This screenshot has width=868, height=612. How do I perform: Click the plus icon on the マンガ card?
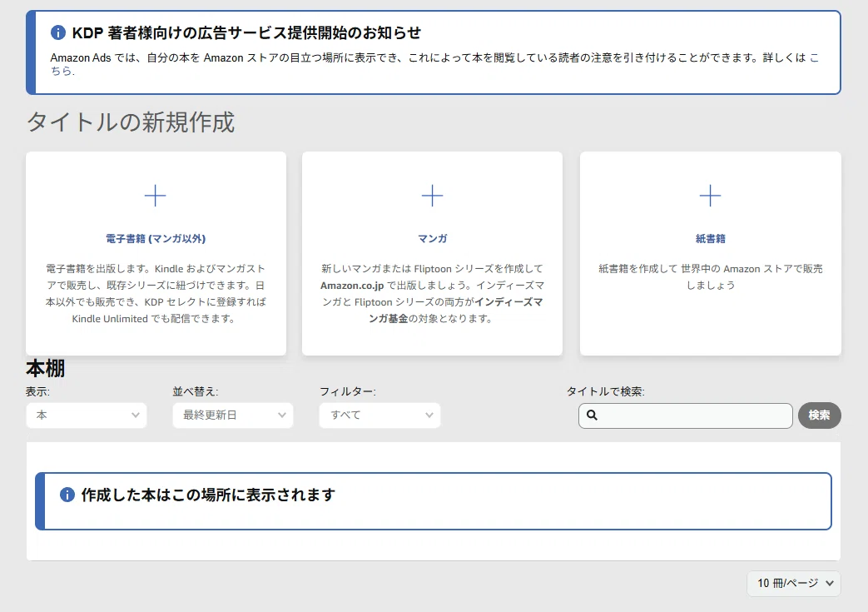pyautogui.click(x=433, y=196)
